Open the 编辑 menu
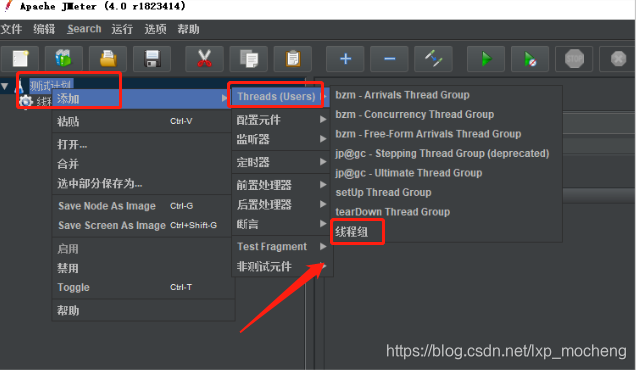636x370 pixels. (x=44, y=29)
